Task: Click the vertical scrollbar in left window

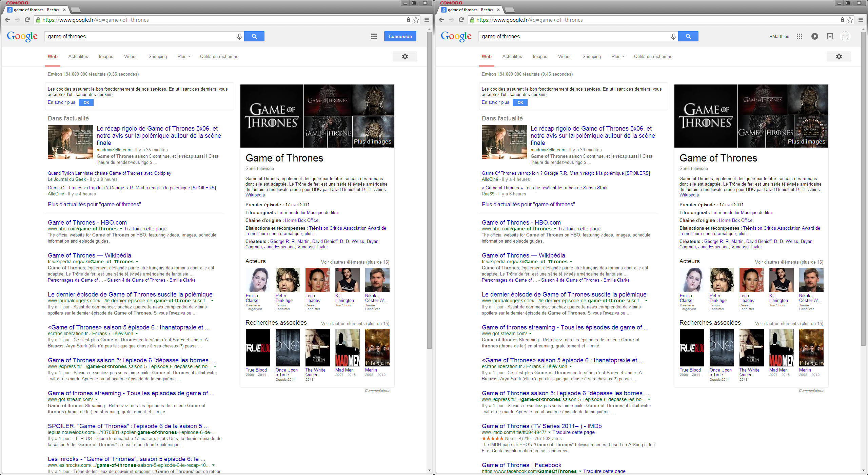Action: pyautogui.click(x=429, y=190)
